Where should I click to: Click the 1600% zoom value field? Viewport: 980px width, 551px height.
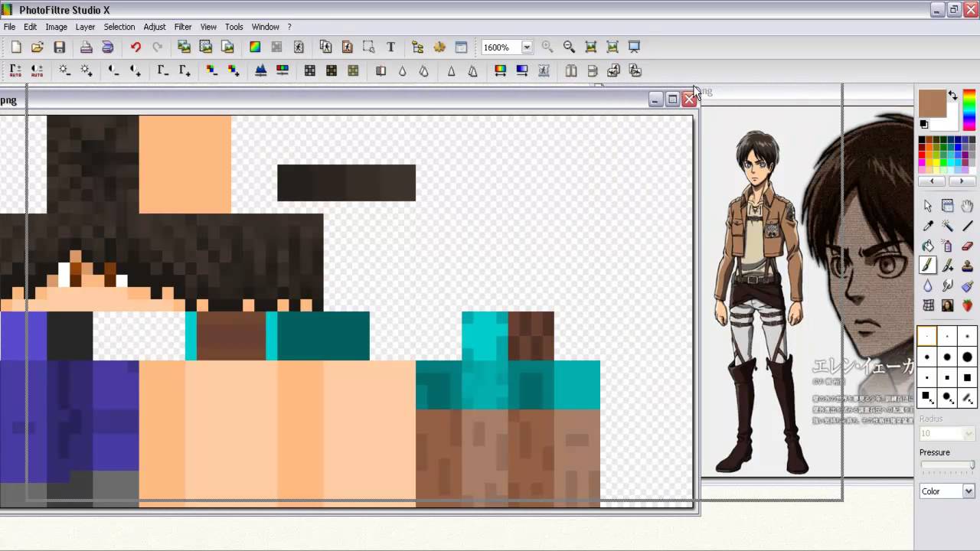coord(501,47)
